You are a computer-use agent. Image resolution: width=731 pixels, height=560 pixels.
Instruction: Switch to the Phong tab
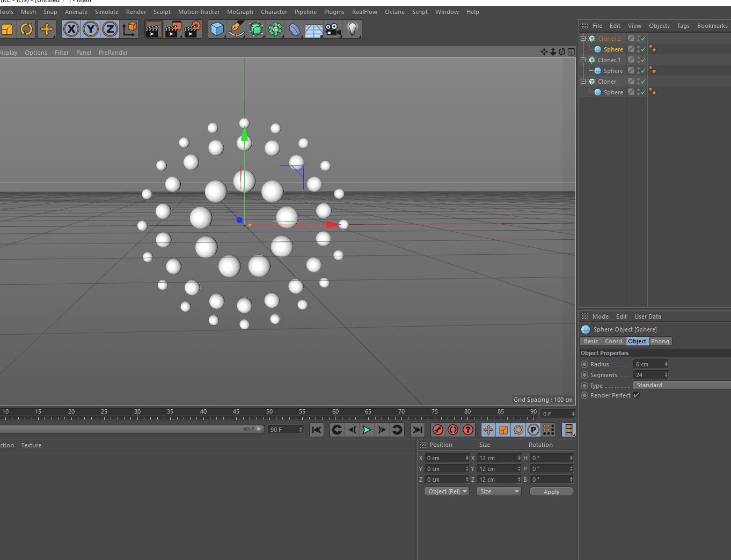(660, 341)
